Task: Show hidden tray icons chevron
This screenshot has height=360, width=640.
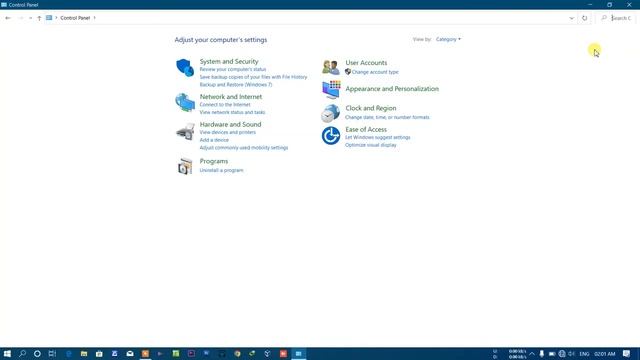Action: click(531, 353)
